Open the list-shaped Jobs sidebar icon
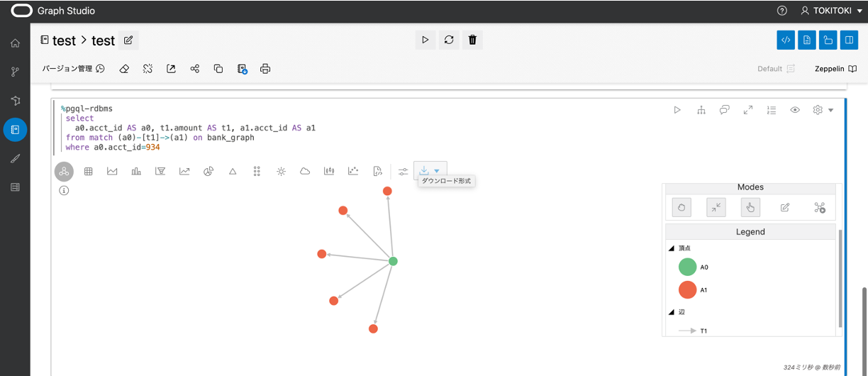This screenshot has width=868, height=376. tap(15, 187)
